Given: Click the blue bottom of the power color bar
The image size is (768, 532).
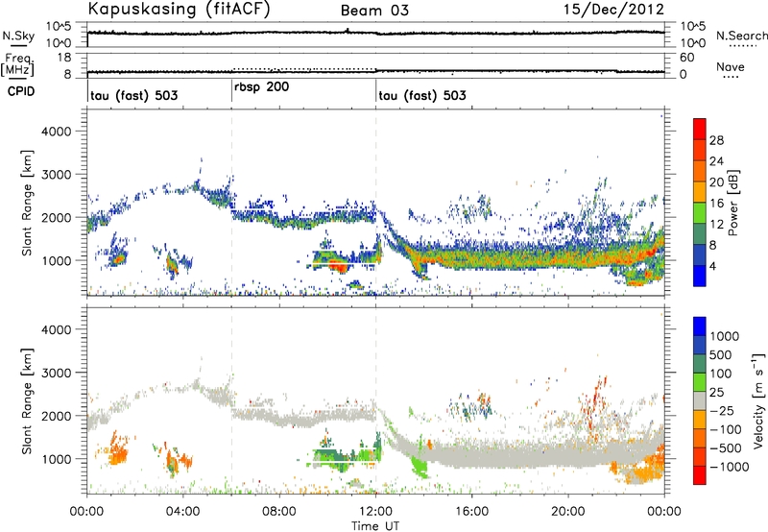Looking at the screenshot, I should click(x=700, y=276).
